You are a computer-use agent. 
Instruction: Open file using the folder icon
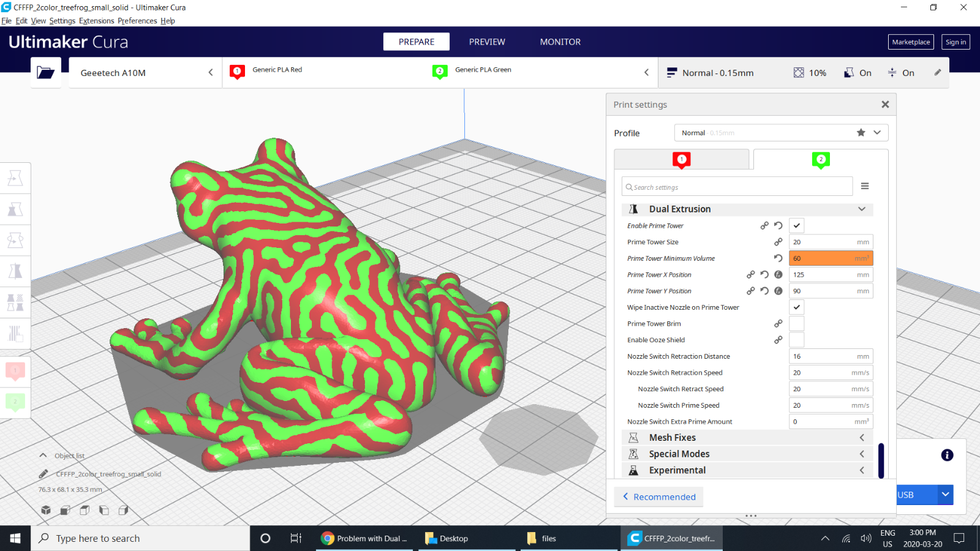[x=46, y=73]
